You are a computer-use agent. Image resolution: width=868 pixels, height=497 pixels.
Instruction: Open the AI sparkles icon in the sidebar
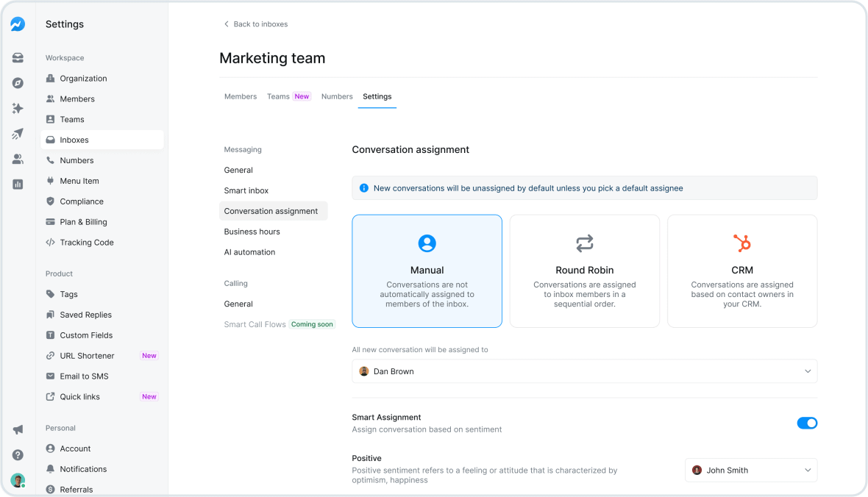coord(18,108)
